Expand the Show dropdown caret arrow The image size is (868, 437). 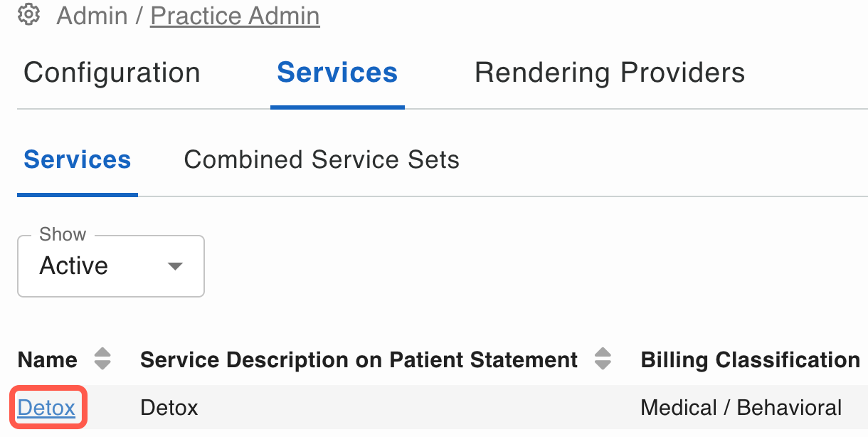pos(175,267)
